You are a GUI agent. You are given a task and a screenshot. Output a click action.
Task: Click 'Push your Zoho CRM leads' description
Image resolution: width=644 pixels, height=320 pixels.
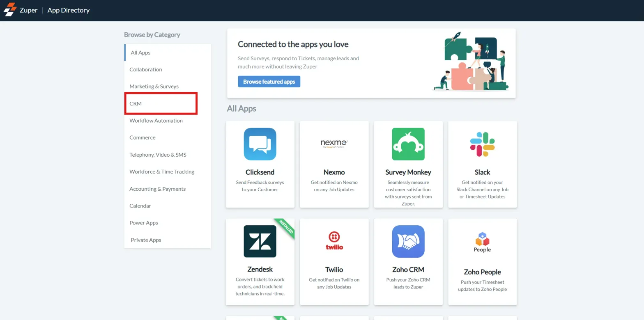408,283
